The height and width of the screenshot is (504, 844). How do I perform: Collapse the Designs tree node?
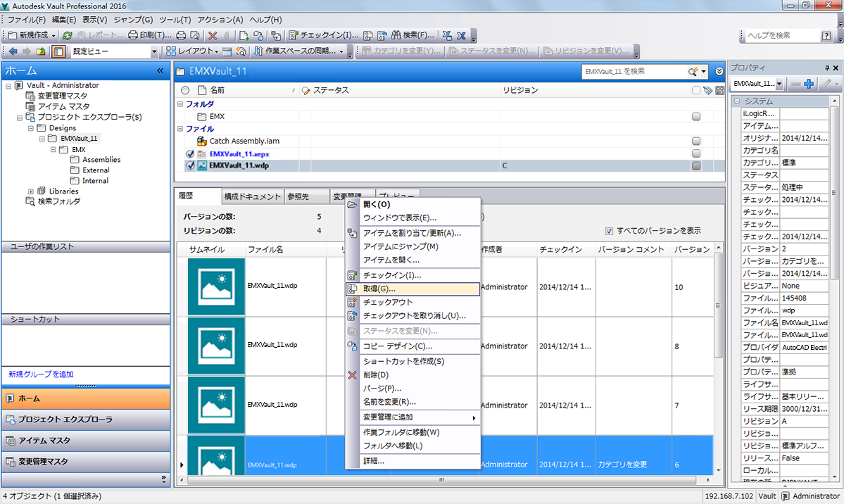[x=31, y=128]
